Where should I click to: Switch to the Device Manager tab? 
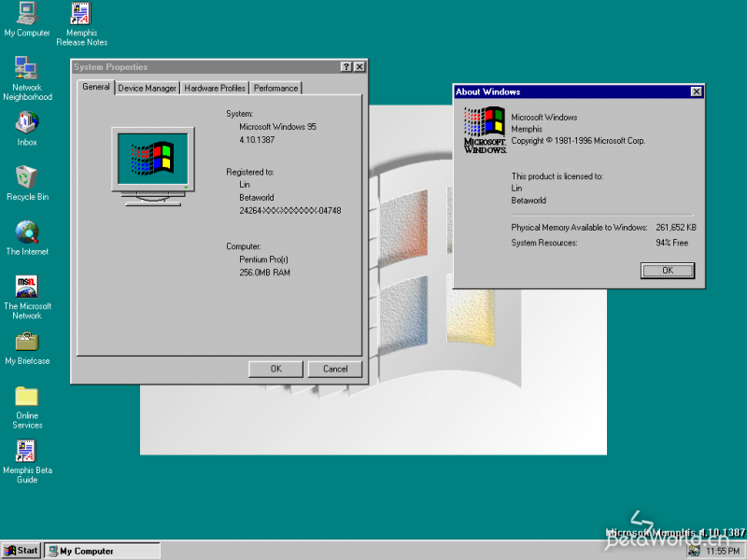click(147, 88)
